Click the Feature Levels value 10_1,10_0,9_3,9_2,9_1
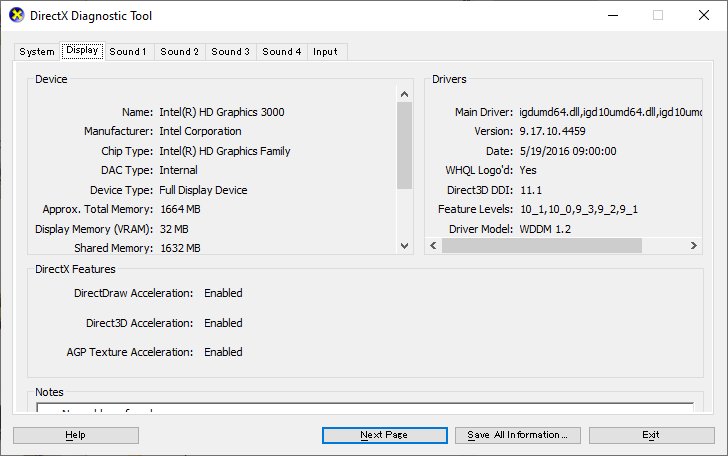 click(579, 209)
